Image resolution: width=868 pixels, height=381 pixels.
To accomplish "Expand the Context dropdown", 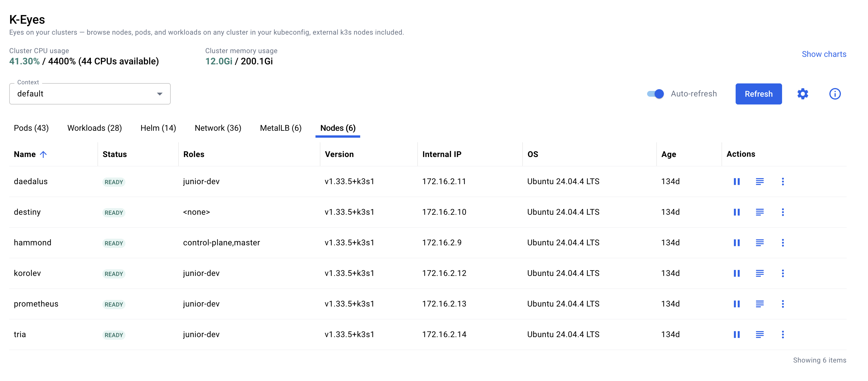I will pyautogui.click(x=90, y=94).
